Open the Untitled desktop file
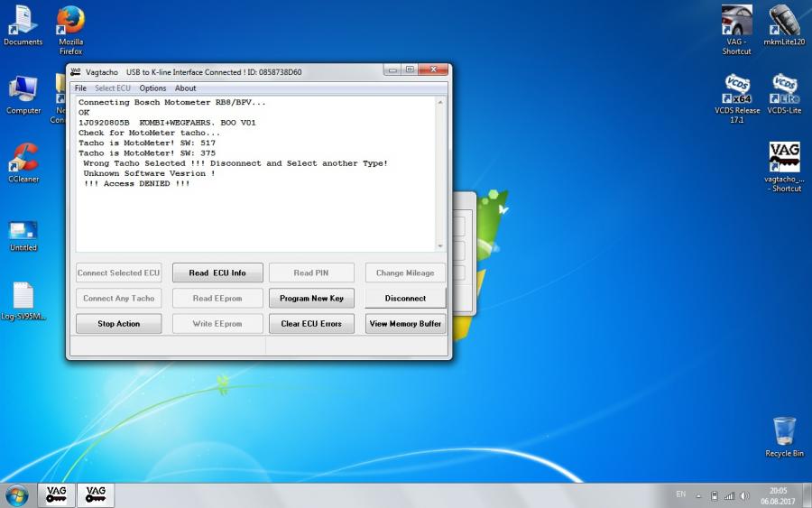The height and width of the screenshot is (508, 812). [23, 230]
